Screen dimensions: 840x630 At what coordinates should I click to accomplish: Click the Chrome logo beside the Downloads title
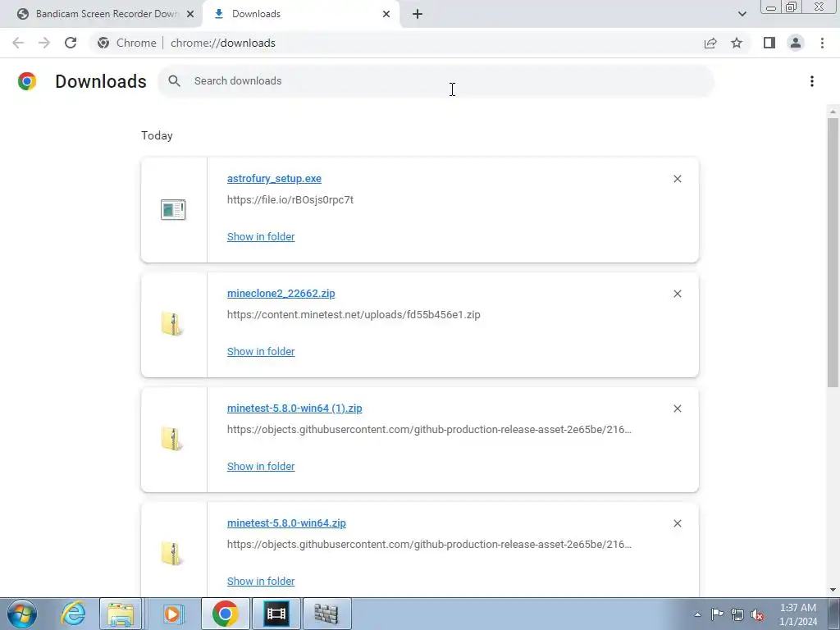pyautogui.click(x=27, y=81)
